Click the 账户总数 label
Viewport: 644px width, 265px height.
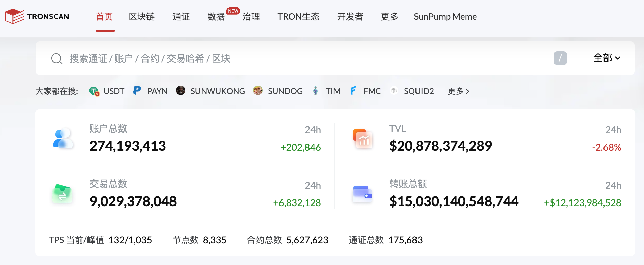click(x=108, y=128)
